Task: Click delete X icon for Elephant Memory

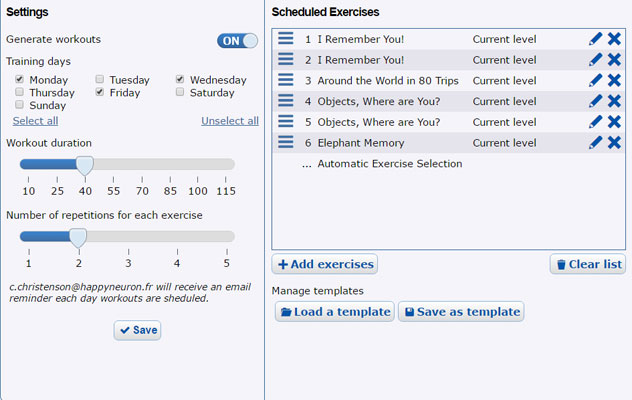Action: 614,143
